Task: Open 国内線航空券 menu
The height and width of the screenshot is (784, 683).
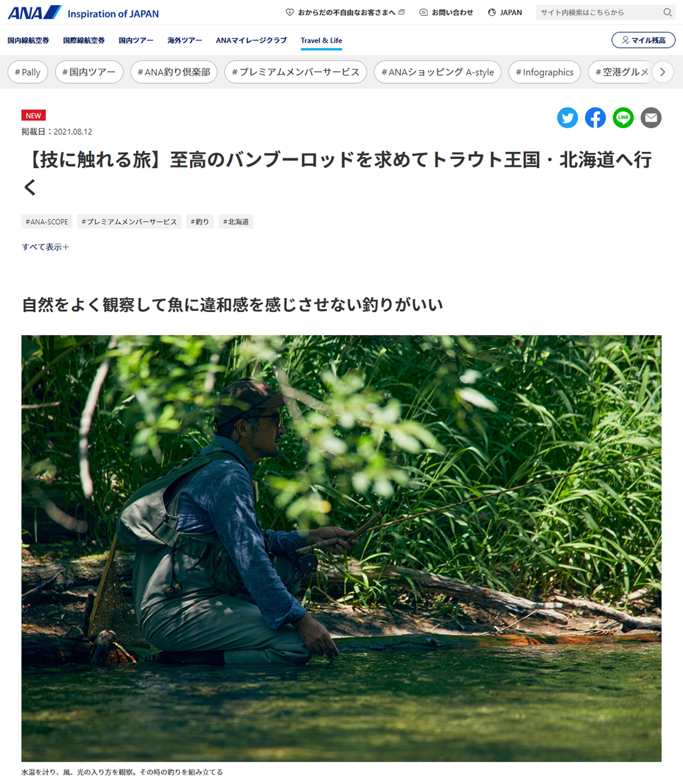Action: pos(28,40)
